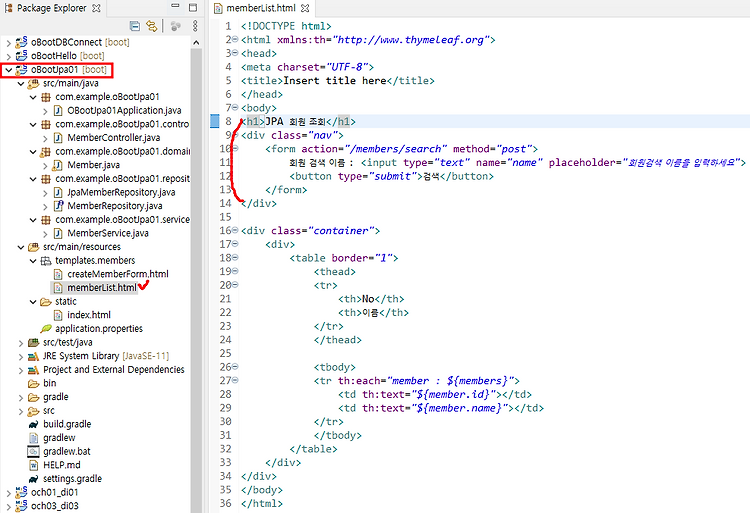The width and height of the screenshot is (750, 513).
Task: Click the form action attribute text
Action: [x=374, y=149]
